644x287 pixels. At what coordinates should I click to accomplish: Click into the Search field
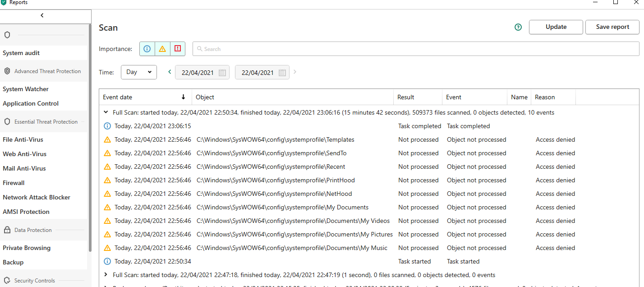(x=416, y=49)
